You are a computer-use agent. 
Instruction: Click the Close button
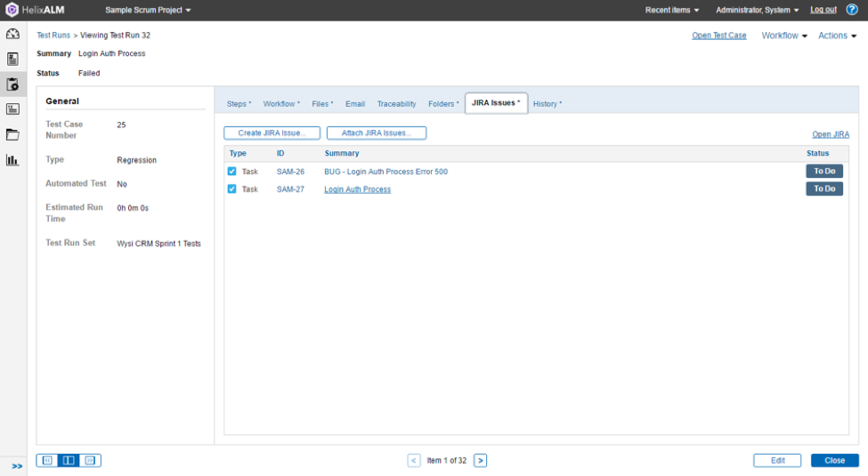[835, 461]
